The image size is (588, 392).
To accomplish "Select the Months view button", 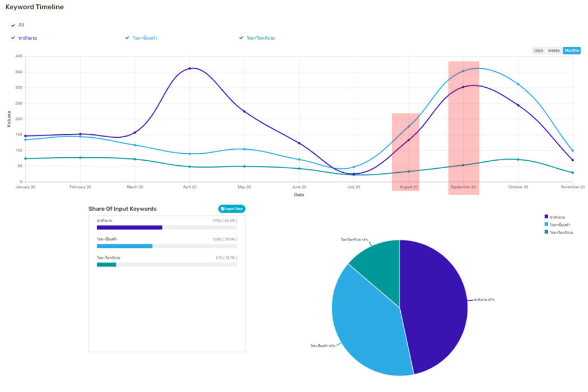I will click(571, 51).
